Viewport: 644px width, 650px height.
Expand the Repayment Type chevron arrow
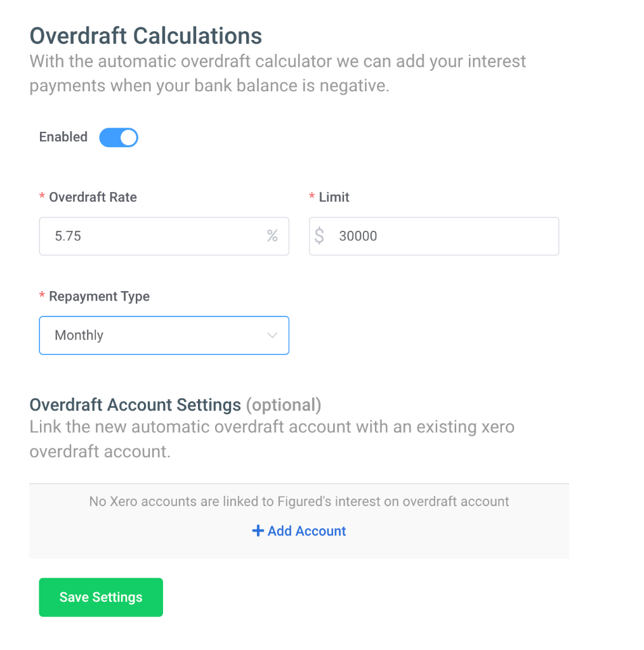[272, 335]
